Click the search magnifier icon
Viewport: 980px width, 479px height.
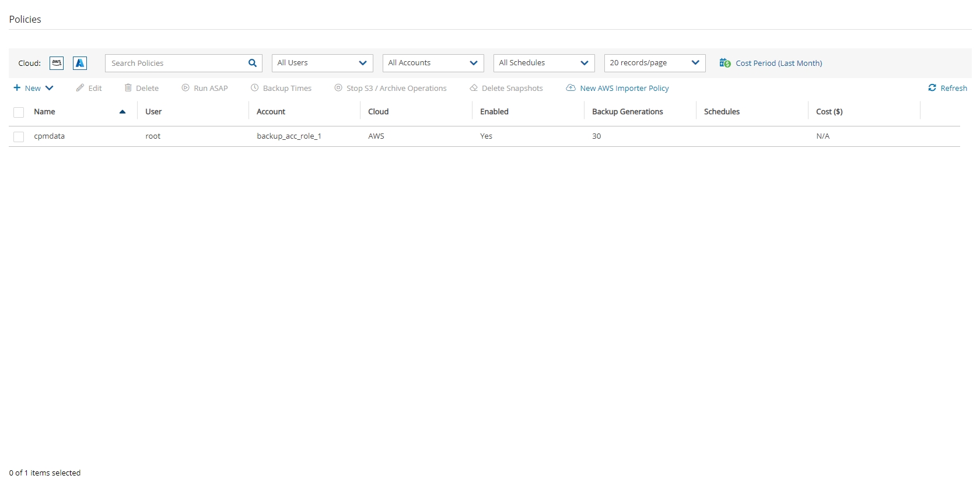[x=253, y=63]
